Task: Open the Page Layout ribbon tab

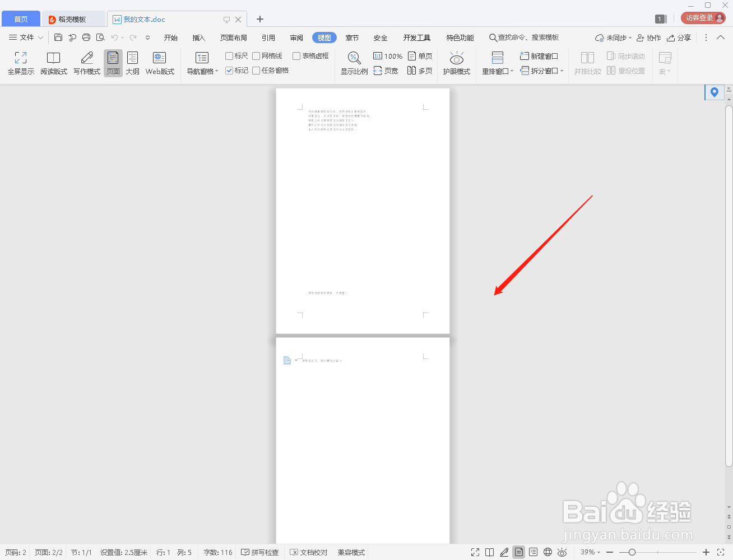Action: [x=234, y=38]
